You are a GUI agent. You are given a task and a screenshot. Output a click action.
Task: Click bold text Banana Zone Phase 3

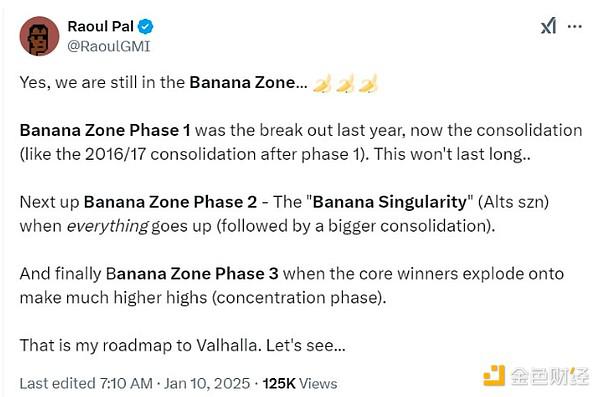(x=192, y=273)
